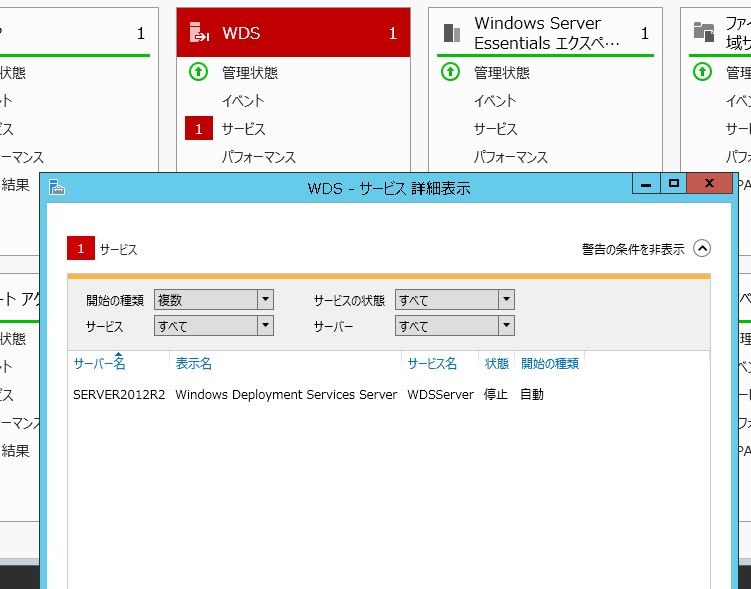Click Windows Server Essentials tile icon

pyautogui.click(x=451, y=33)
